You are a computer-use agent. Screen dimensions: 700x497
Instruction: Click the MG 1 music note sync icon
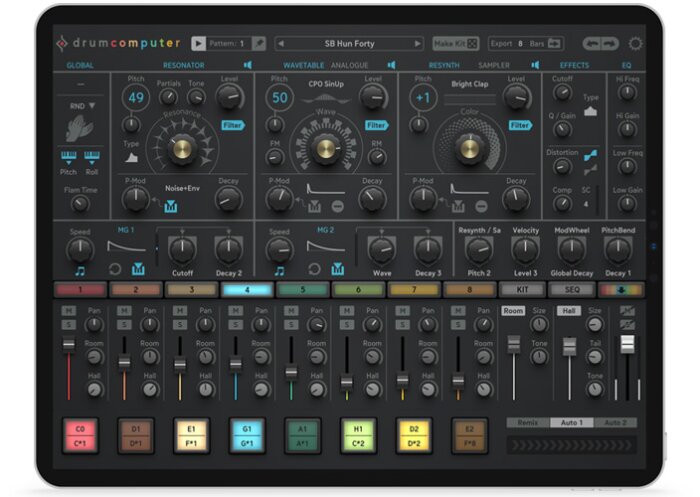[x=80, y=271]
